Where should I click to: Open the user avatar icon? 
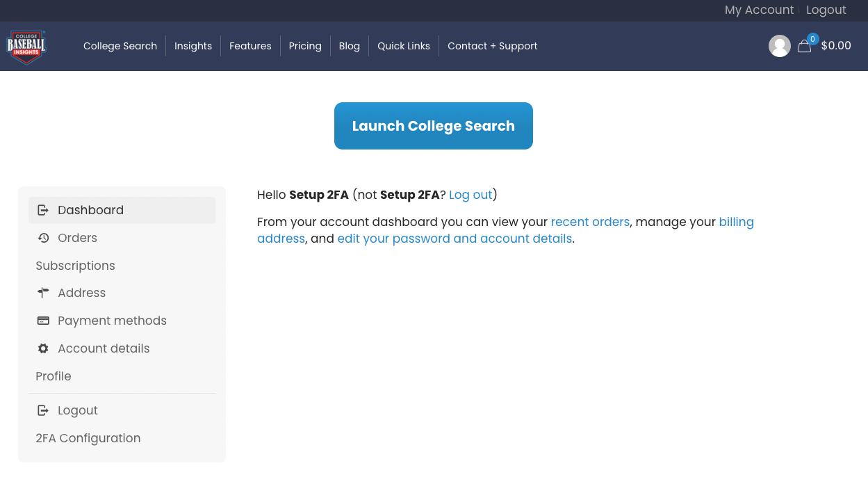pyautogui.click(x=779, y=46)
